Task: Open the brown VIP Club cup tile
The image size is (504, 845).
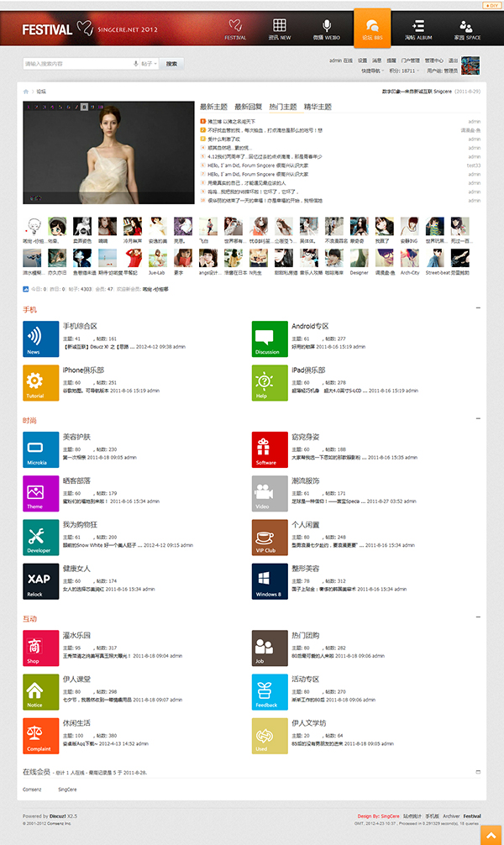Action: (x=270, y=538)
